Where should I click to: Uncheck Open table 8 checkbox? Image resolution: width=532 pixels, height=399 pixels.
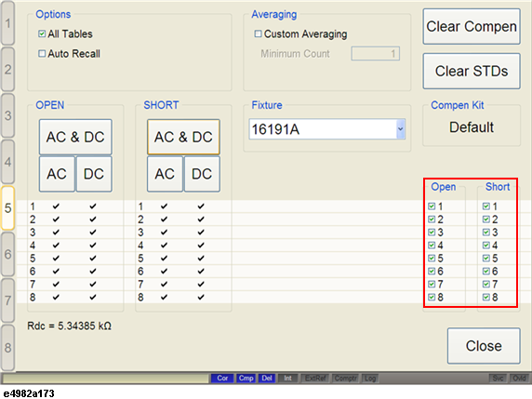point(432,297)
